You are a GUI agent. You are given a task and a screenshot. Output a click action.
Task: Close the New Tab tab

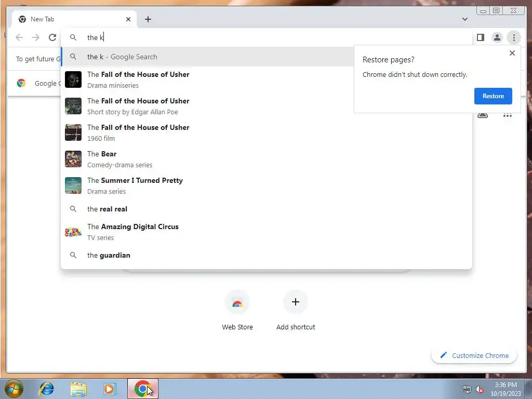(128, 19)
